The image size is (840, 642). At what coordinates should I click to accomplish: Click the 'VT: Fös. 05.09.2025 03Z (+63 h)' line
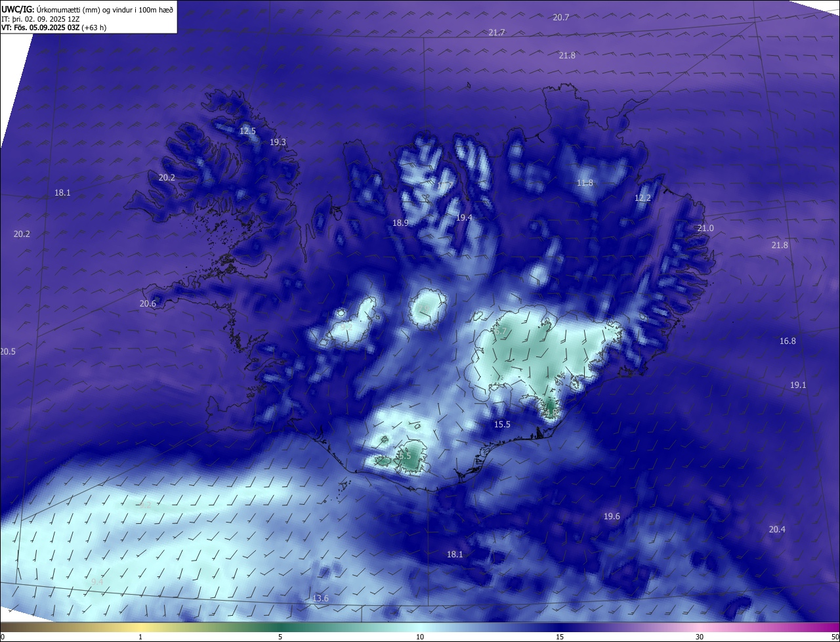54,28
